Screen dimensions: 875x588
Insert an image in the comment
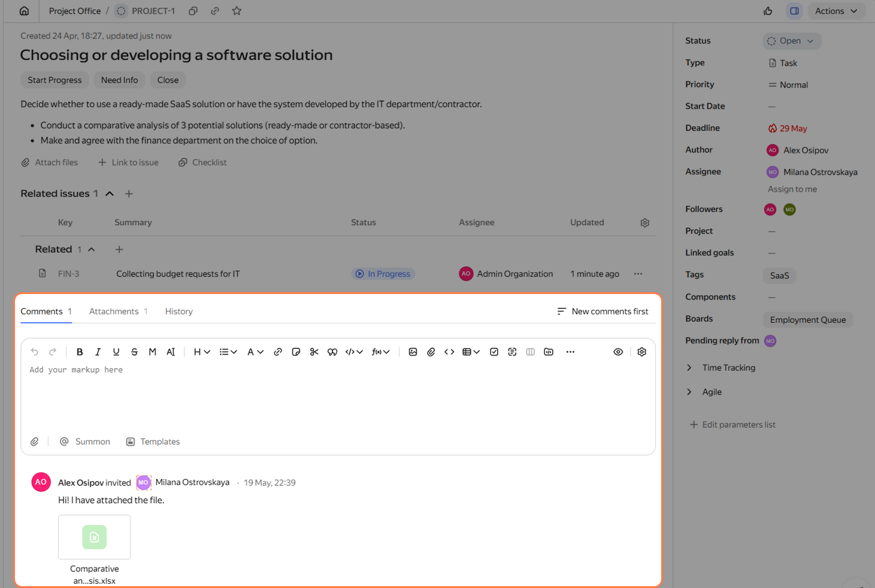tap(413, 352)
